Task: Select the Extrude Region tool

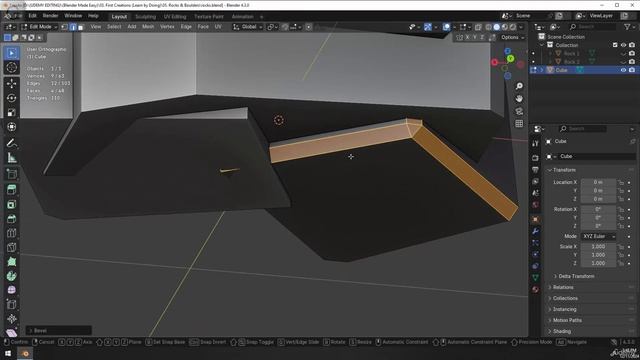Action: tap(11, 189)
